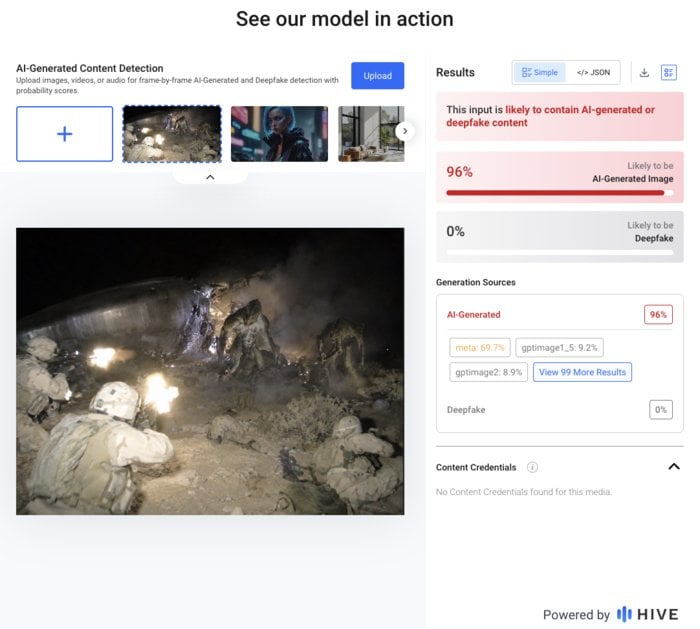Click the Results heading

click(455, 72)
